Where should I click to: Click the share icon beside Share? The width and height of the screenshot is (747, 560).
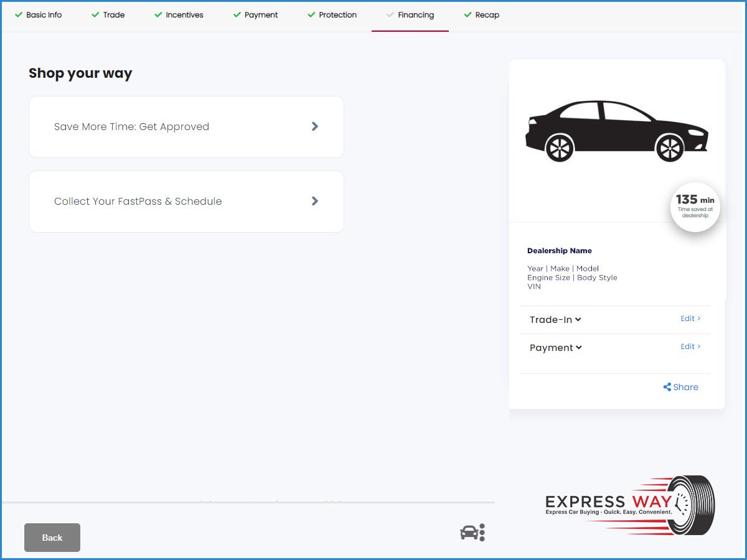(667, 387)
